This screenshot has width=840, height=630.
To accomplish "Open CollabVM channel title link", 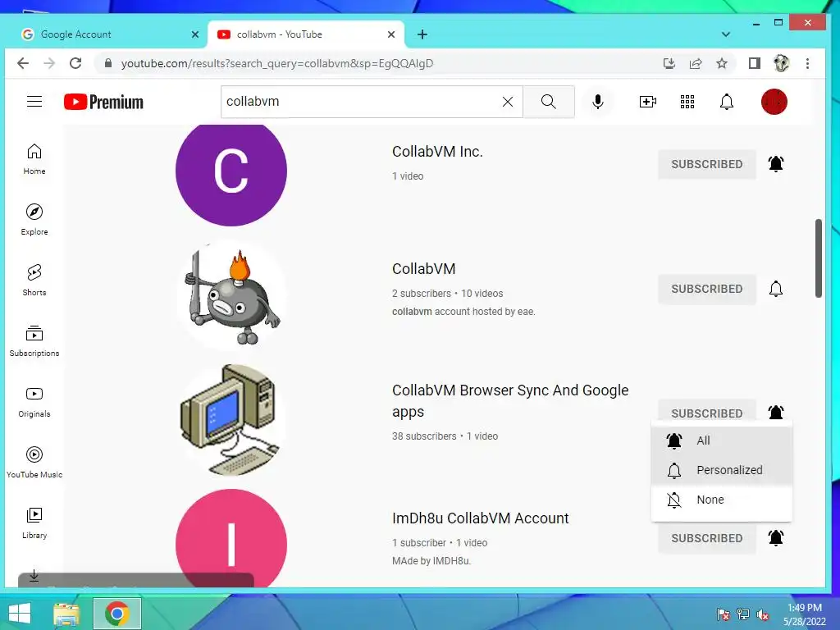I will [424, 268].
